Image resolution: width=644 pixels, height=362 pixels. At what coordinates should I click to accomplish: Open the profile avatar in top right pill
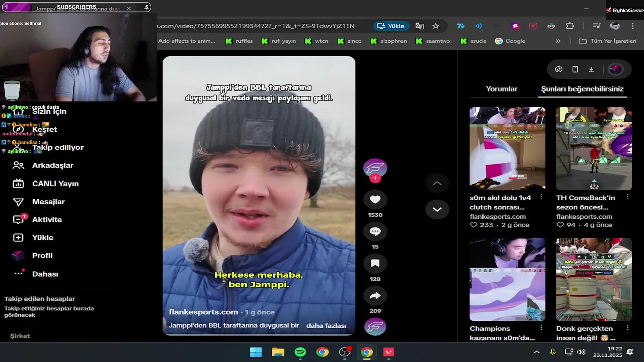pos(616,69)
